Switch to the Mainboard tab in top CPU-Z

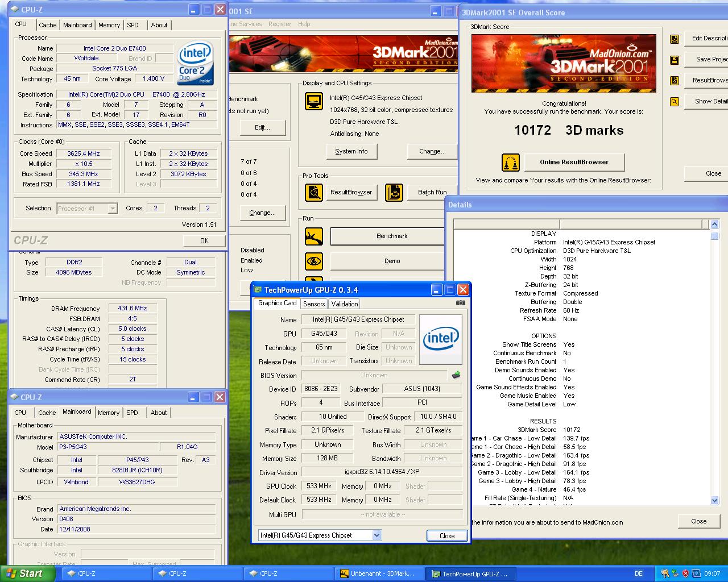(77, 25)
